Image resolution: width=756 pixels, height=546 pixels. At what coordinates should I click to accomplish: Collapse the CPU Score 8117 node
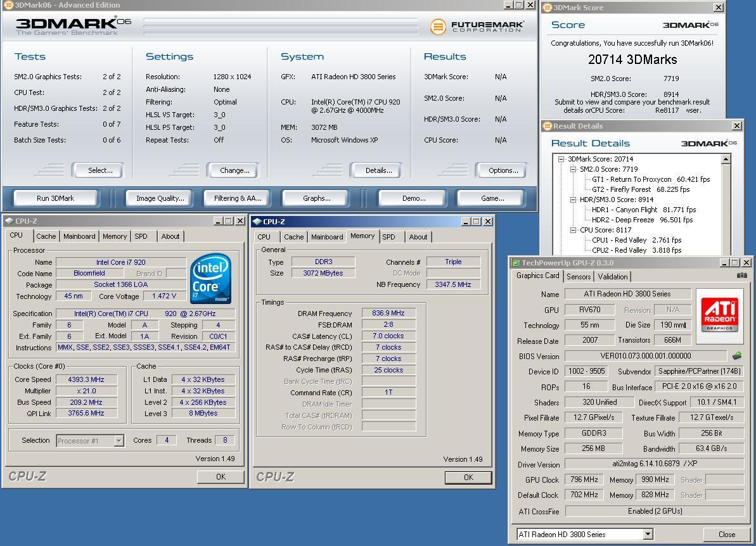pyautogui.click(x=573, y=230)
